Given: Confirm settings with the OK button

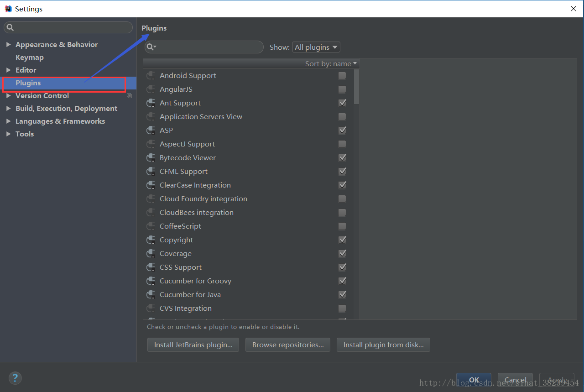Looking at the screenshot, I should click(x=474, y=380).
